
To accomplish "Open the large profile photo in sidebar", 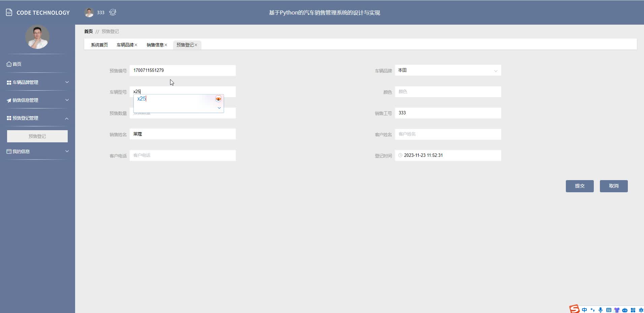I will [37, 37].
